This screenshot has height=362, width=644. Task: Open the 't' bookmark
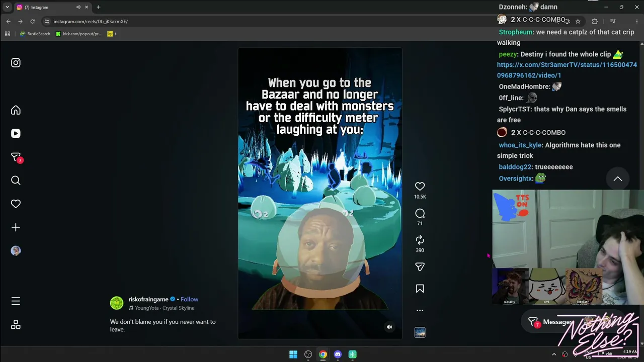coord(112,34)
